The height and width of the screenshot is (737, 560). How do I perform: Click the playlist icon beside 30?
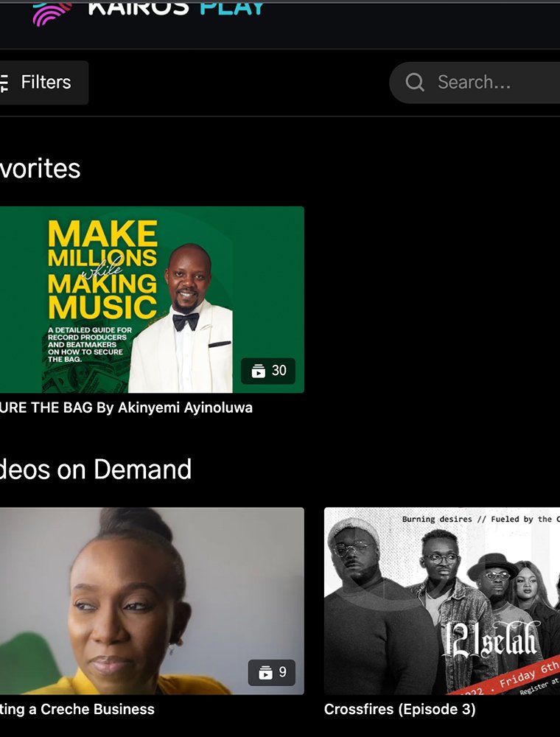pos(258,371)
